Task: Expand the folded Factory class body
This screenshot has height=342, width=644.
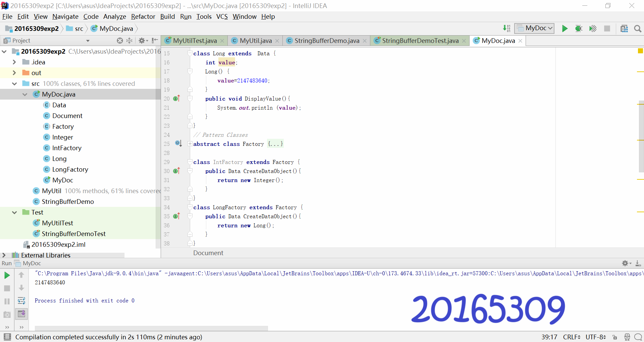Action: (x=190, y=144)
